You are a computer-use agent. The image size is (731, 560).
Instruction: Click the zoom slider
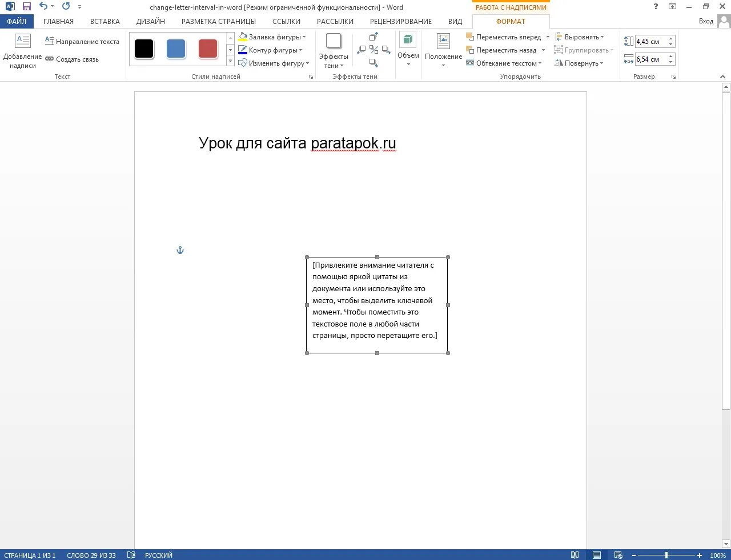coord(666,555)
